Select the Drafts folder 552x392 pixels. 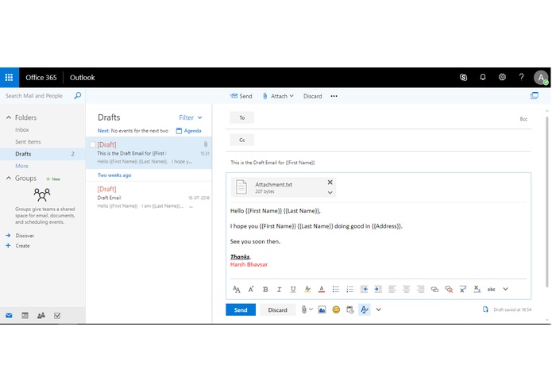[43, 154]
